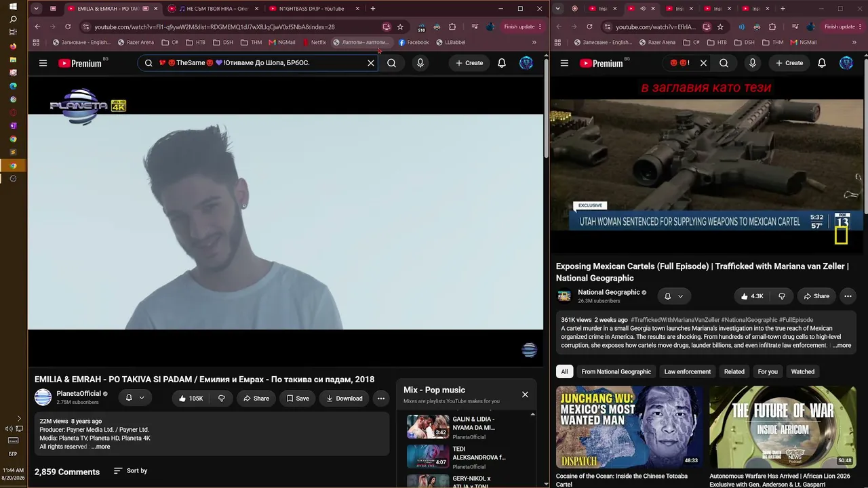The image size is (868, 488).
Task: Open notifications bell in right YouTube header
Action: pyautogui.click(x=822, y=63)
